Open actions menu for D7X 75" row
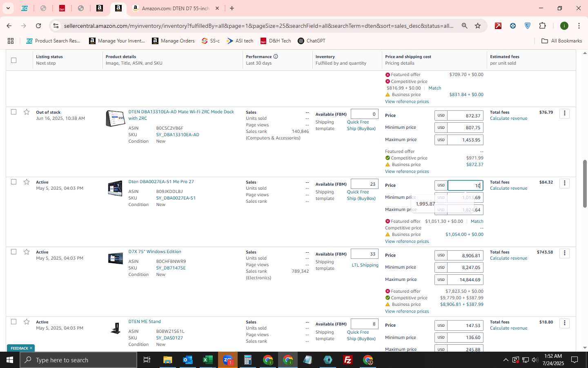Screen dimensions: 588x368 coord(564,253)
